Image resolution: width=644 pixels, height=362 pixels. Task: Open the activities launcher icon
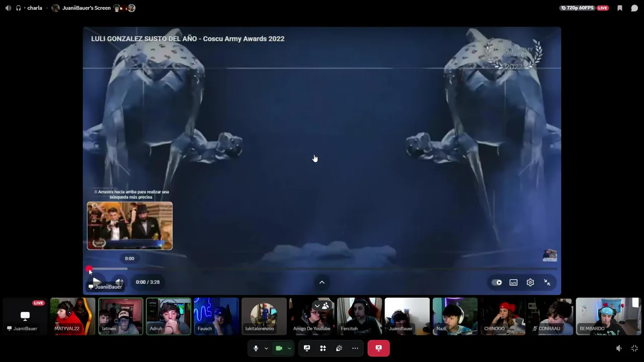pos(323,348)
